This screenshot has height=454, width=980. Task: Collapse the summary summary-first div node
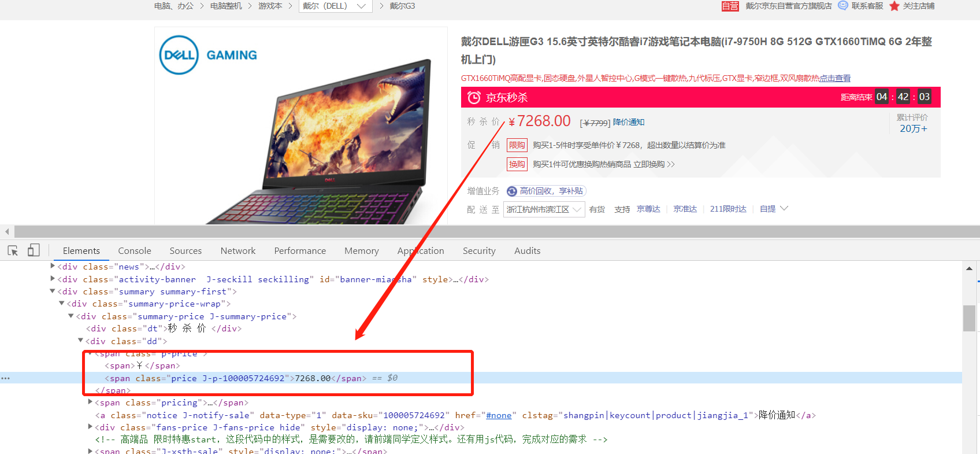[53, 291]
